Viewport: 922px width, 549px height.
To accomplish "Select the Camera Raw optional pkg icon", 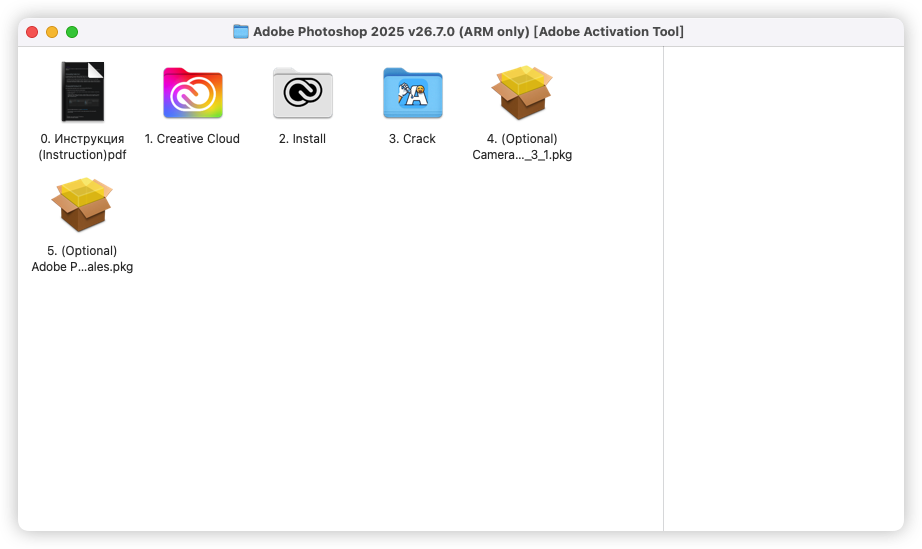I will 522,92.
